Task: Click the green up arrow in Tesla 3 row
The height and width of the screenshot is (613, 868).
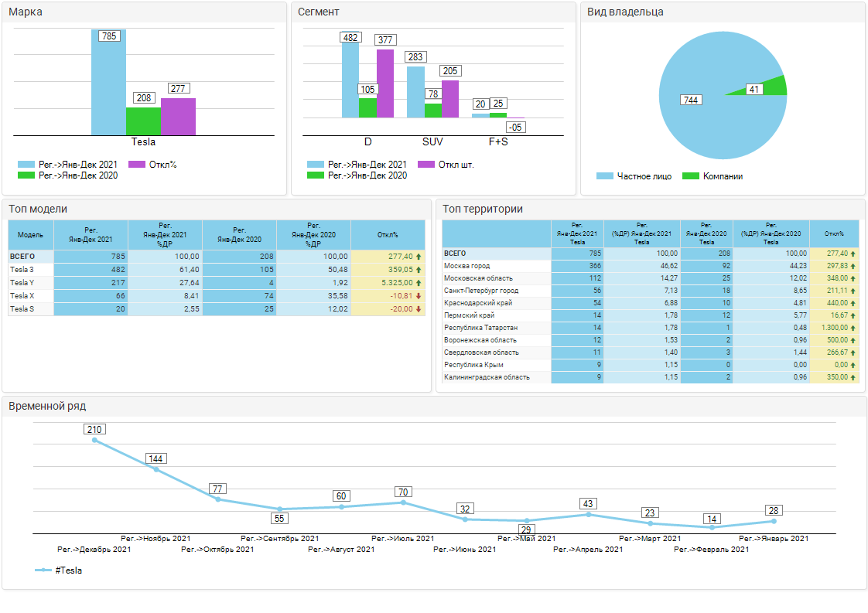Action: click(x=419, y=270)
